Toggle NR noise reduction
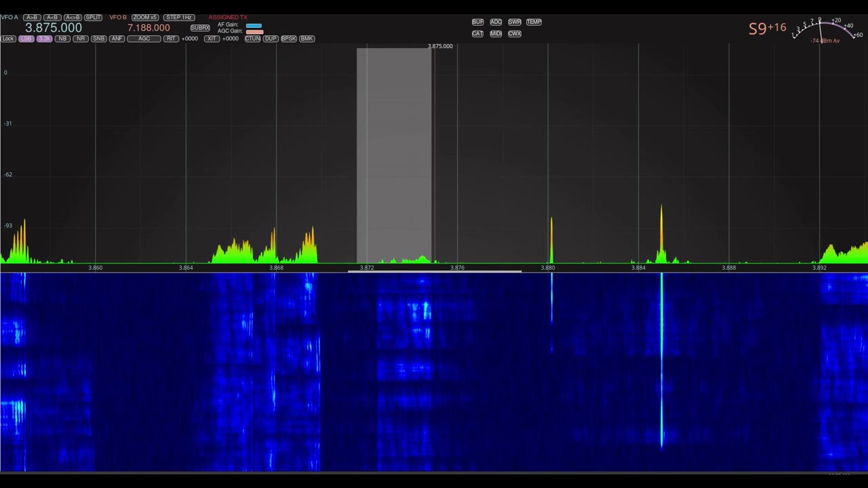Screen dimensions: 868x488 tap(81, 39)
